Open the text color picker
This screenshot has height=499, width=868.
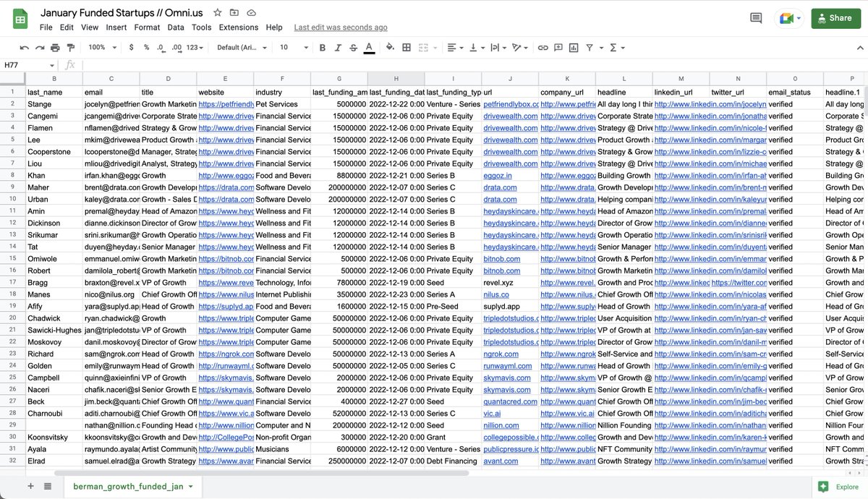(x=369, y=47)
